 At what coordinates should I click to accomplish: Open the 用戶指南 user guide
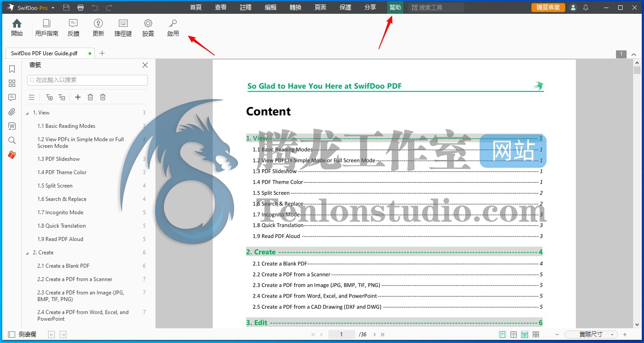pos(47,28)
